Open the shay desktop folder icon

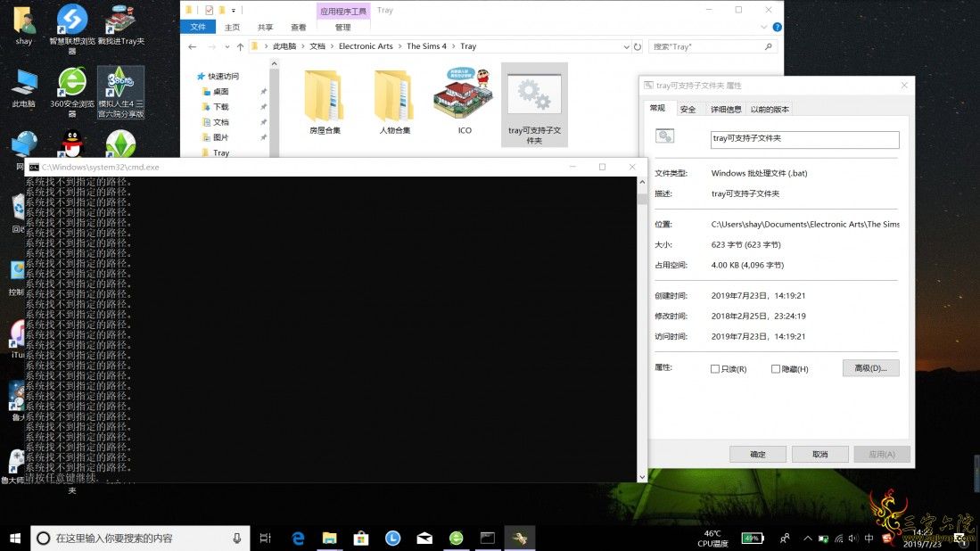24,26
